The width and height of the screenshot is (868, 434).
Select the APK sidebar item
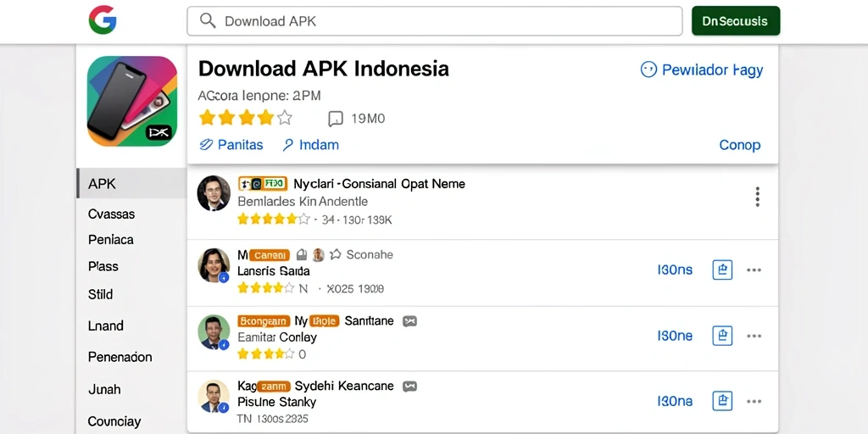[131, 184]
